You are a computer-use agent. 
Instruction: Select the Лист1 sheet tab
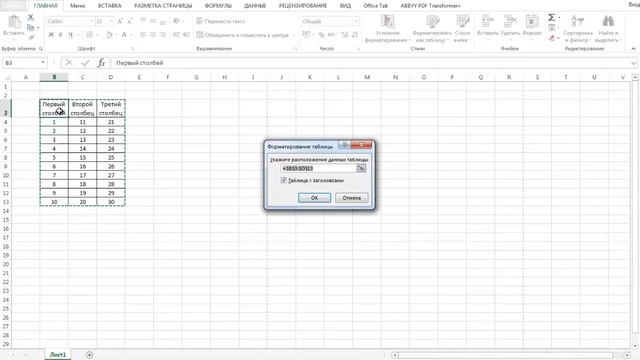58,355
